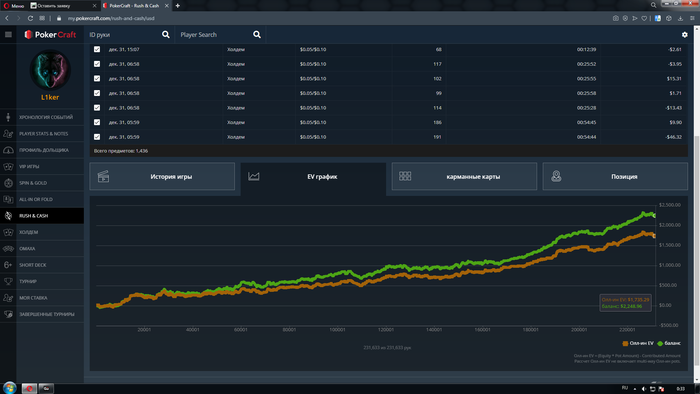Screen dimensions: 700x394
Task: Open Омаха sidebar icon
Action: (8, 249)
